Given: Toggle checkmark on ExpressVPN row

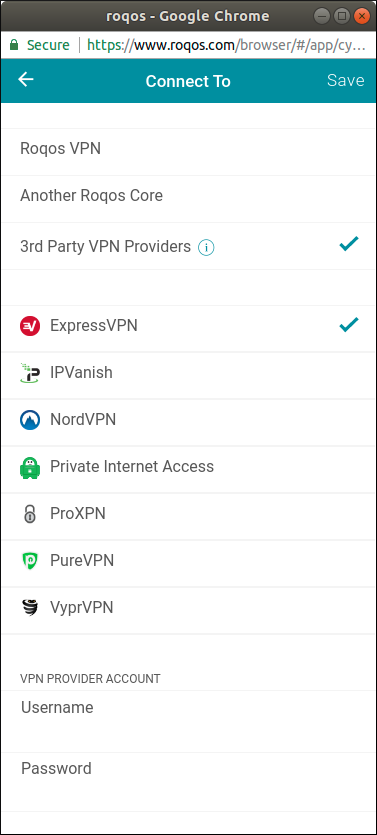Looking at the screenshot, I should click(x=349, y=324).
